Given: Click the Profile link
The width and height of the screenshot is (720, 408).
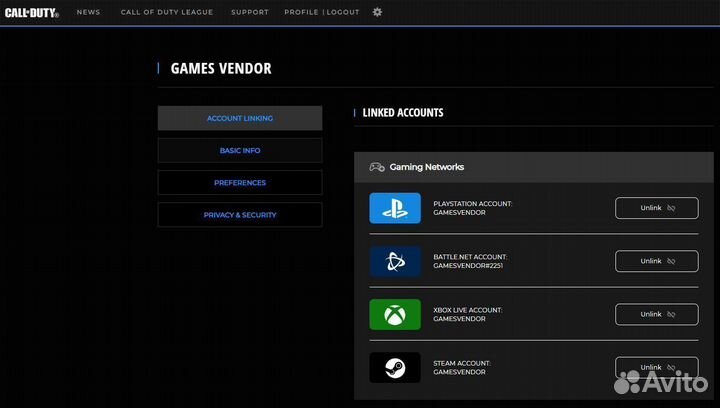Looking at the screenshot, I should 301,13.
